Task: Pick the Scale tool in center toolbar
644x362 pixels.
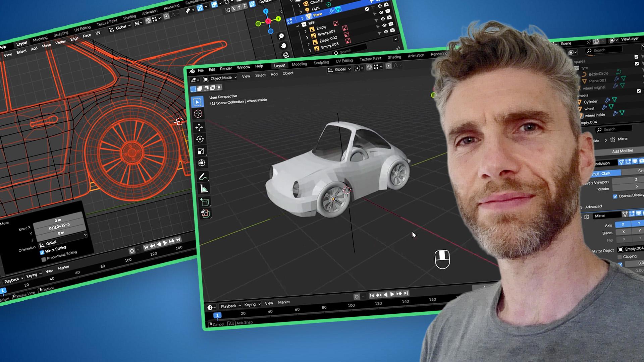Action: (201, 151)
